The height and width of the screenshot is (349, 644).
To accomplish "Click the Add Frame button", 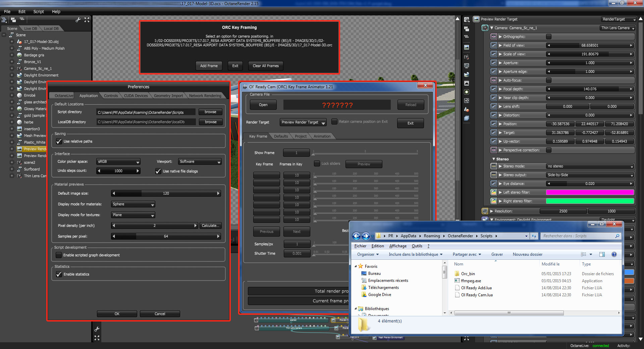I will point(209,66).
